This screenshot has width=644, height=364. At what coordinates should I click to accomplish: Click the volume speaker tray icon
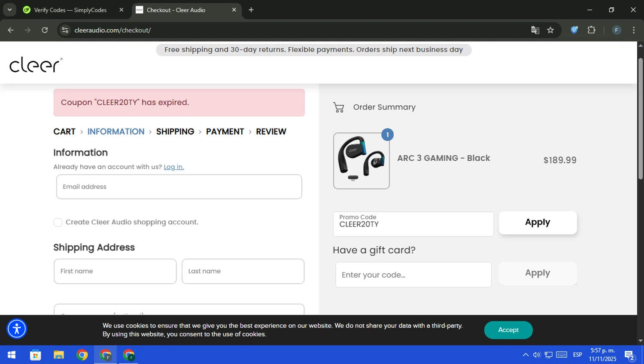(x=537, y=355)
